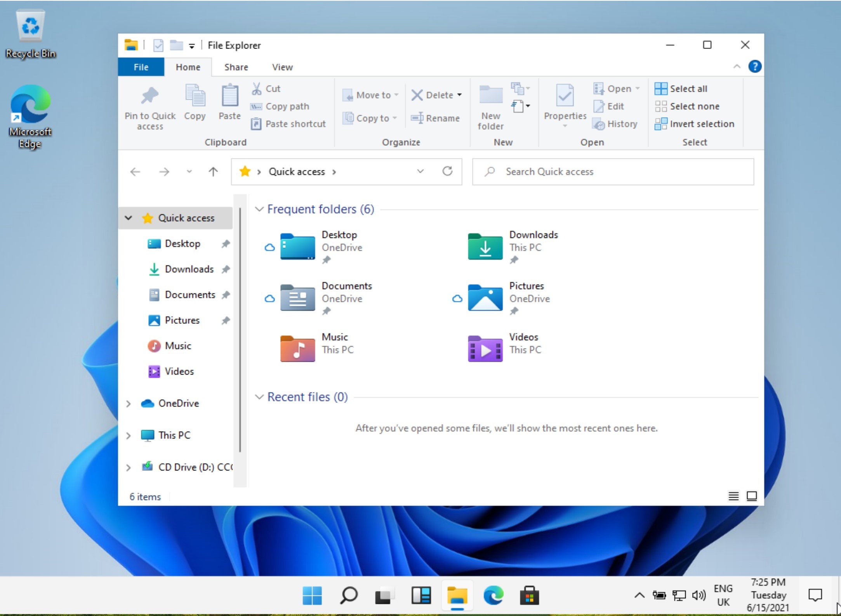The image size is (841, 616).
Task: Go up one level with up arrow
Action: (x=213, y=172)
